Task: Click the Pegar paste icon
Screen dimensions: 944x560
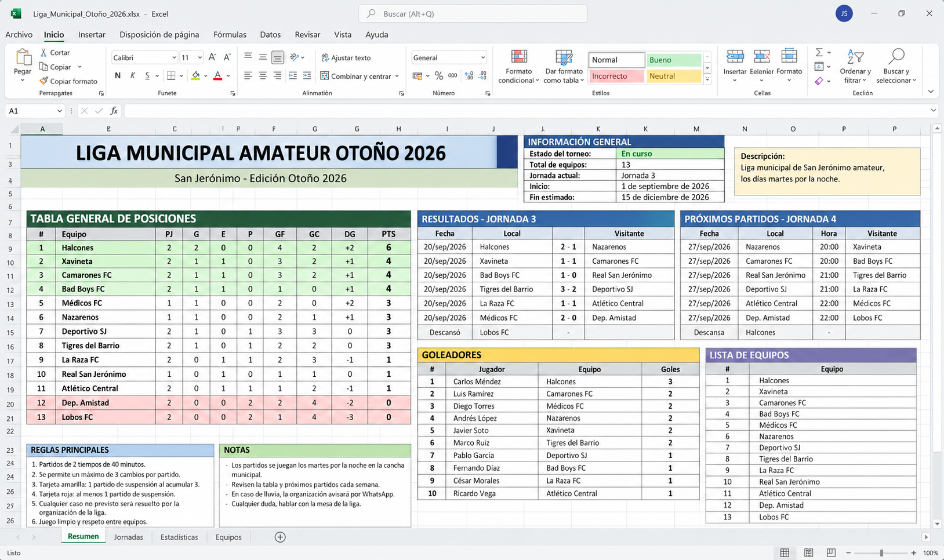Action: pos(23,57)
